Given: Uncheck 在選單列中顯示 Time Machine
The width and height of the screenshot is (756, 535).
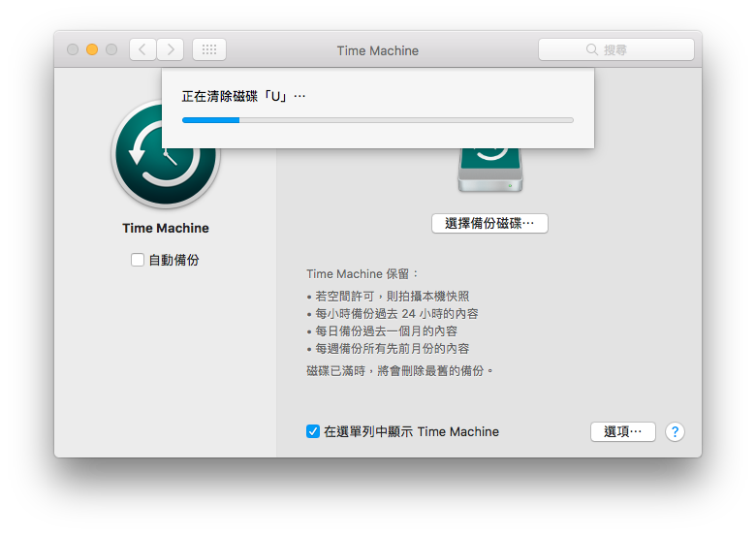Looking at the screenshot, I should 313,431.
